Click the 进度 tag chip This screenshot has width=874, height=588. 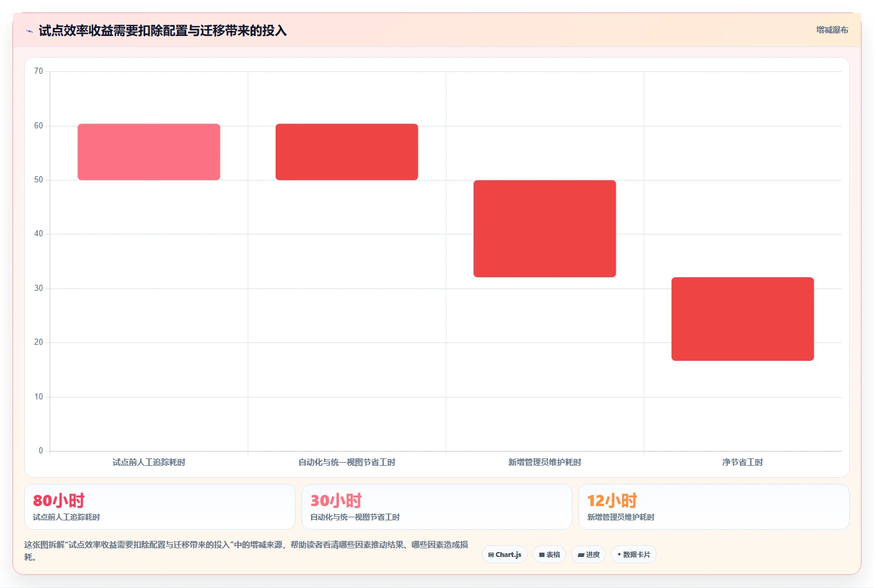(588, 555)
